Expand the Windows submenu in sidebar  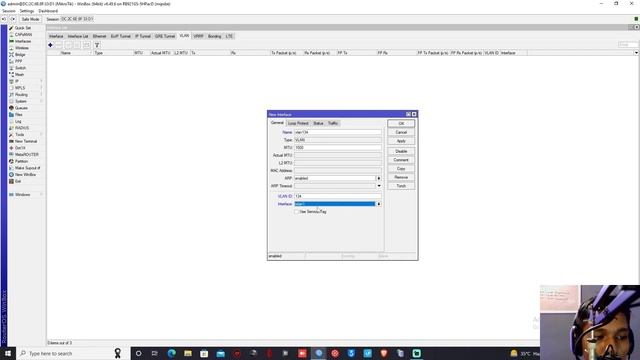click(x=41, y=194)
